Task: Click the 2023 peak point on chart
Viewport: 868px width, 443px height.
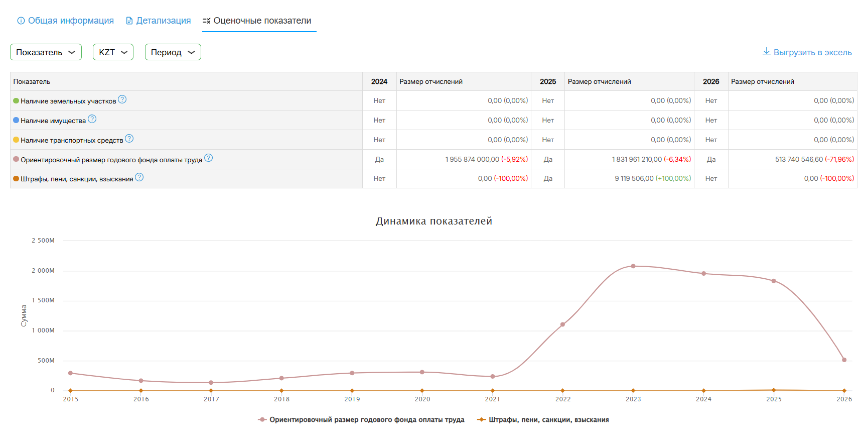Action: coord(633,266)
